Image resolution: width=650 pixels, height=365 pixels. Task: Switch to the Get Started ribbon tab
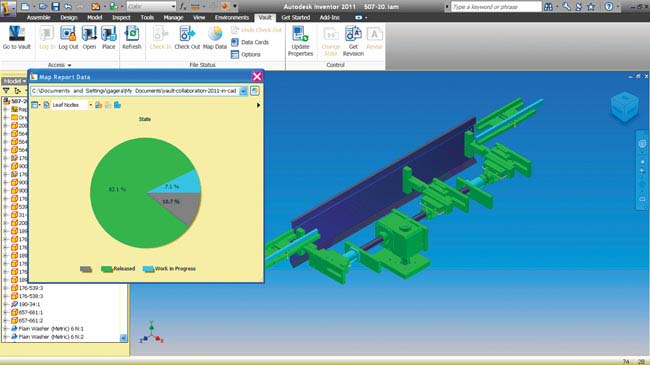(x=296, y=17)
